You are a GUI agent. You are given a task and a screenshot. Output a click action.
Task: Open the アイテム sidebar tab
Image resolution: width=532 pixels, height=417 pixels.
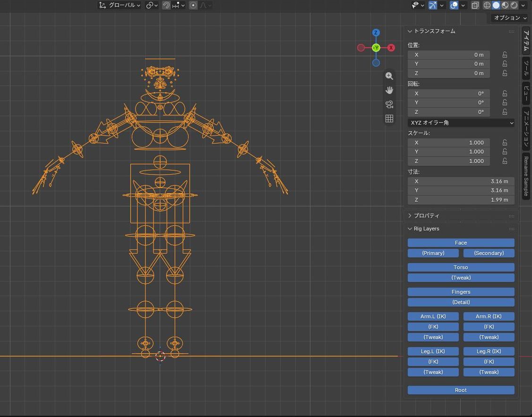(x=526, y=41)
